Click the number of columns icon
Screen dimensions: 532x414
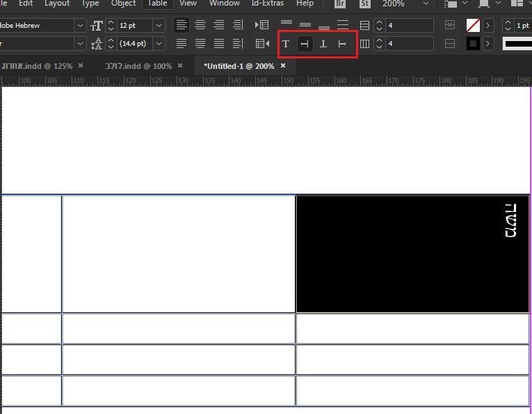(364, 43)
